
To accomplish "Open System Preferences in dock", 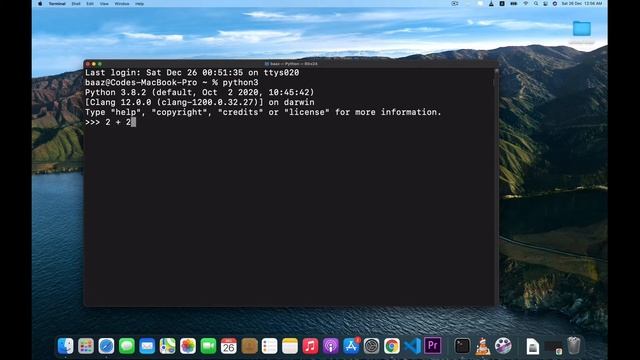I will (x=371, y=346).
